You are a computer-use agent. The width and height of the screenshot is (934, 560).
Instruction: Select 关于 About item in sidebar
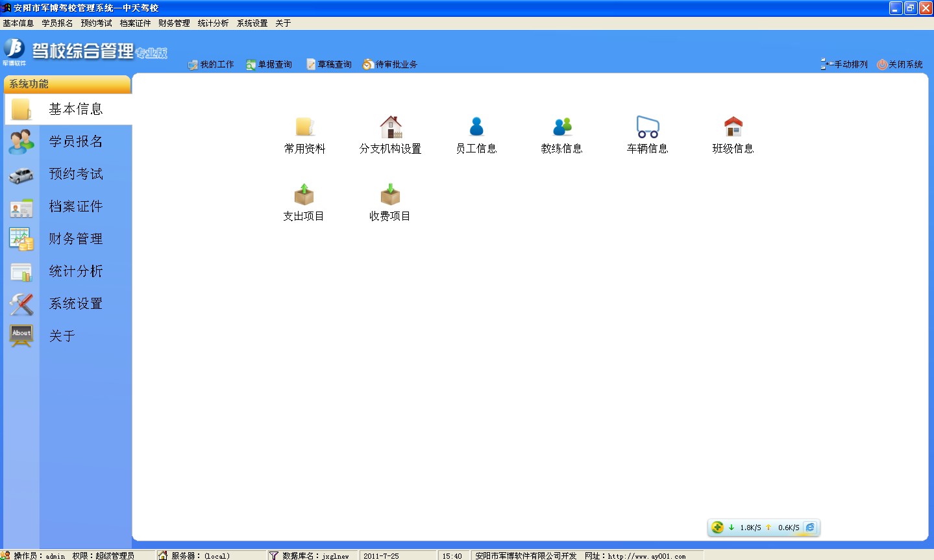click(x=68, y=336)
